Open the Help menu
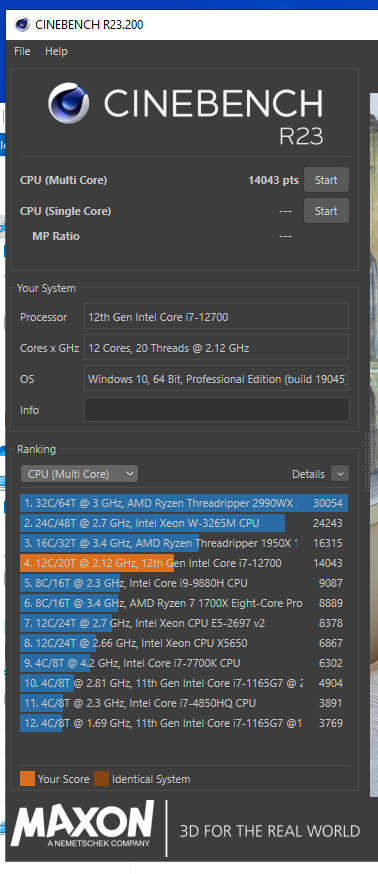Image resolution: width=378 pixels, height=874 pixels. pyautogui.click(x=56, y=51)
